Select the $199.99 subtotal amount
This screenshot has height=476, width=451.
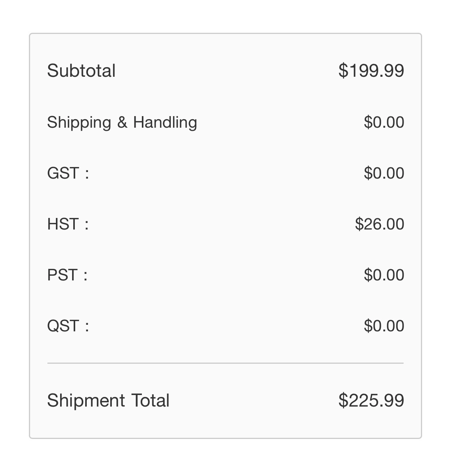pos(371,71)
